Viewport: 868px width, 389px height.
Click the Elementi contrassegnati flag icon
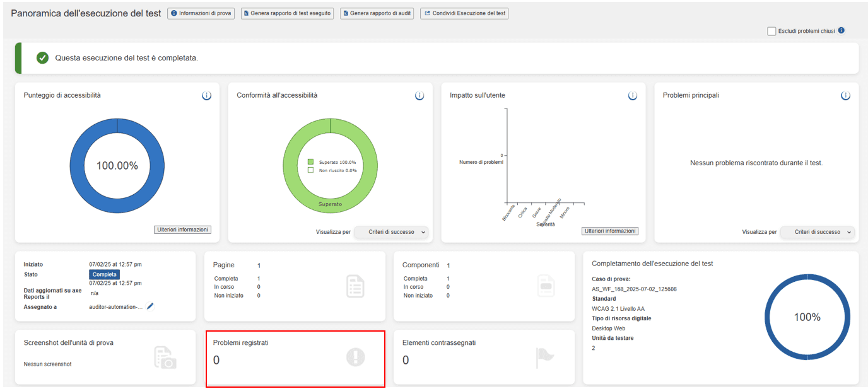pyautogui.click(x=544, y=357)
